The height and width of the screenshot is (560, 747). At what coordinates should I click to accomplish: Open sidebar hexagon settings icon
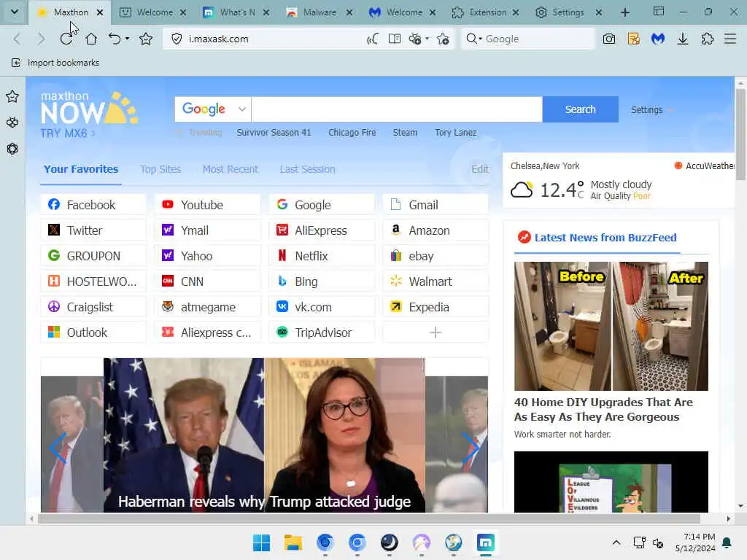pyautogui.click(x=12, y=149)
